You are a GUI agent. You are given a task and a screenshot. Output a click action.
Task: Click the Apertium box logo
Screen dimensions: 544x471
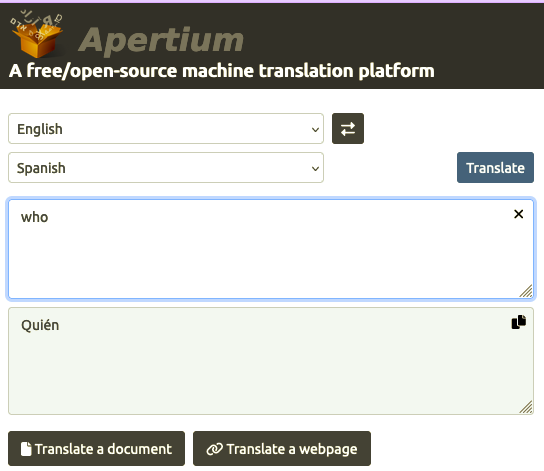point(37,34)
